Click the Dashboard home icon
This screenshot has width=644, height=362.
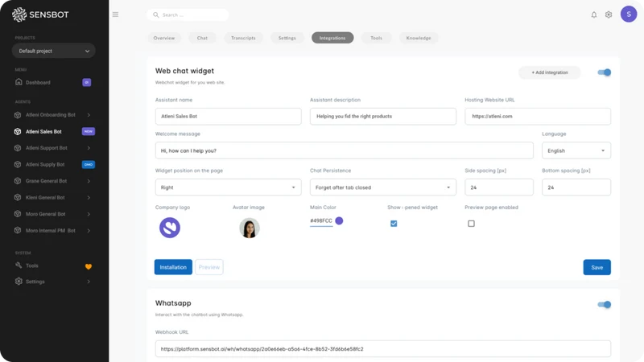tap(19, 82)
